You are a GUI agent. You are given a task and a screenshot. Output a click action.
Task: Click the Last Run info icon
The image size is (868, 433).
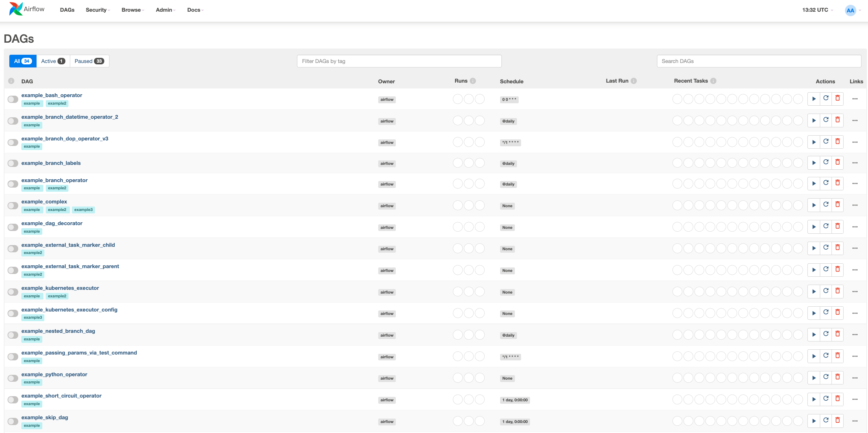point(634,81)
